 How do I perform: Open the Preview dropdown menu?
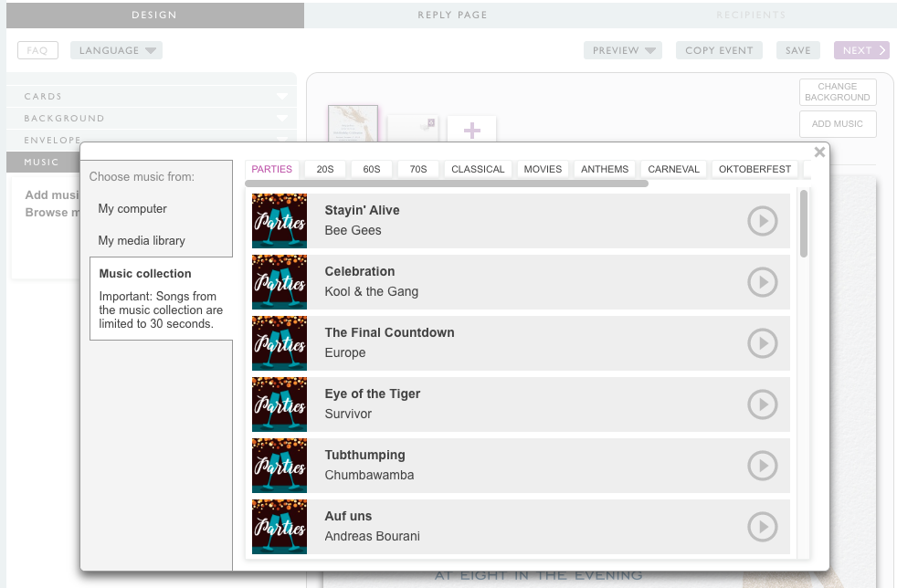[x=622, y=50]
